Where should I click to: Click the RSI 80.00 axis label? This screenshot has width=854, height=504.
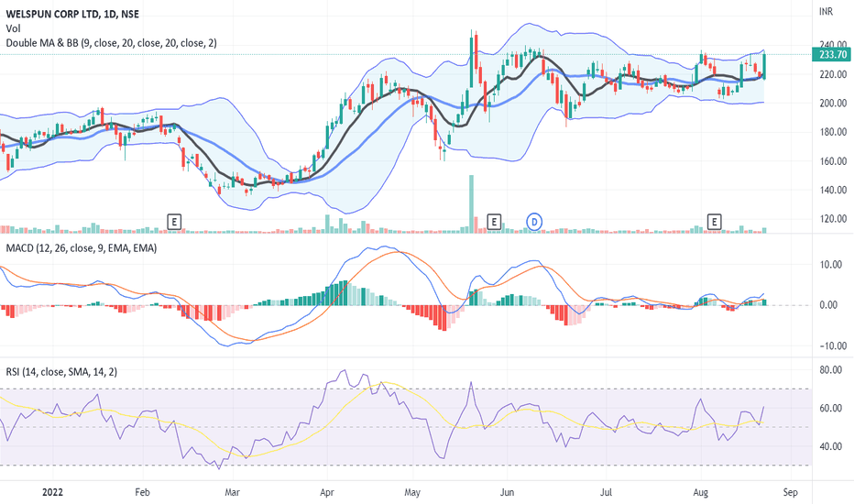[830, 370]
